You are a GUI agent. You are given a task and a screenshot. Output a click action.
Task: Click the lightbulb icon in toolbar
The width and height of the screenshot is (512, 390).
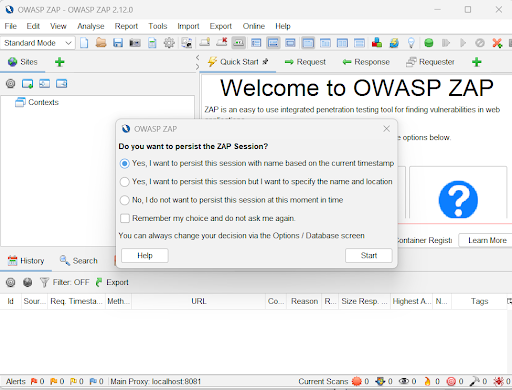(x=411, y=43)
